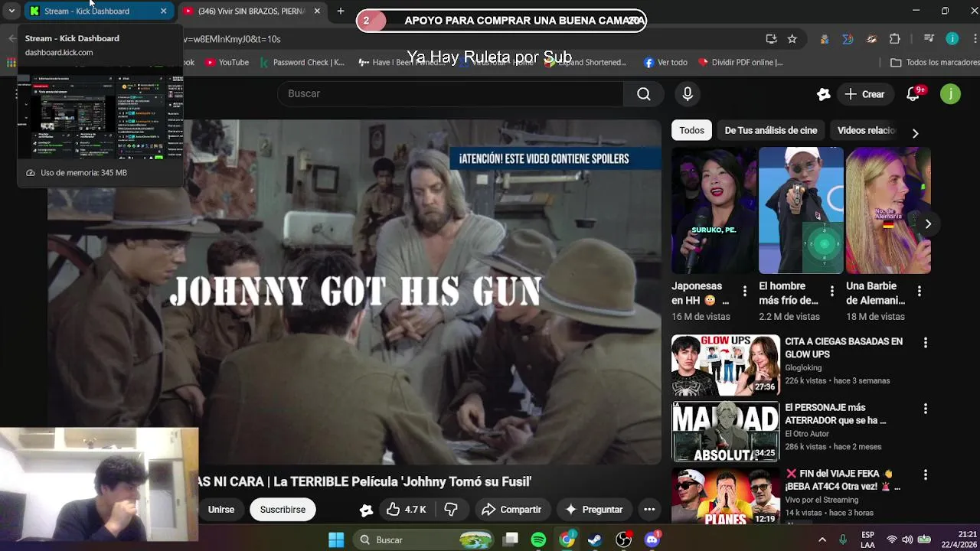Open YouTube bookmark in bookmarks bar
Viewport: 980px width, 551px height.
pos(227,62)
